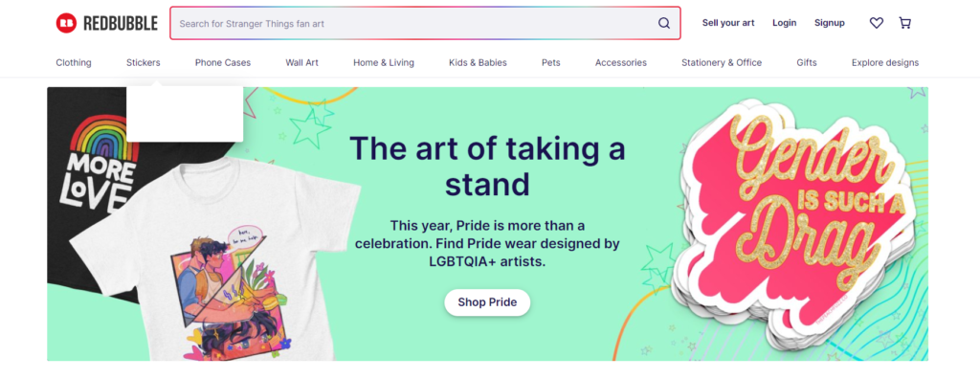Click the Explore designs menu item
Image resolution: width=980 pixels, height=379 pixels.
(885, 62)
